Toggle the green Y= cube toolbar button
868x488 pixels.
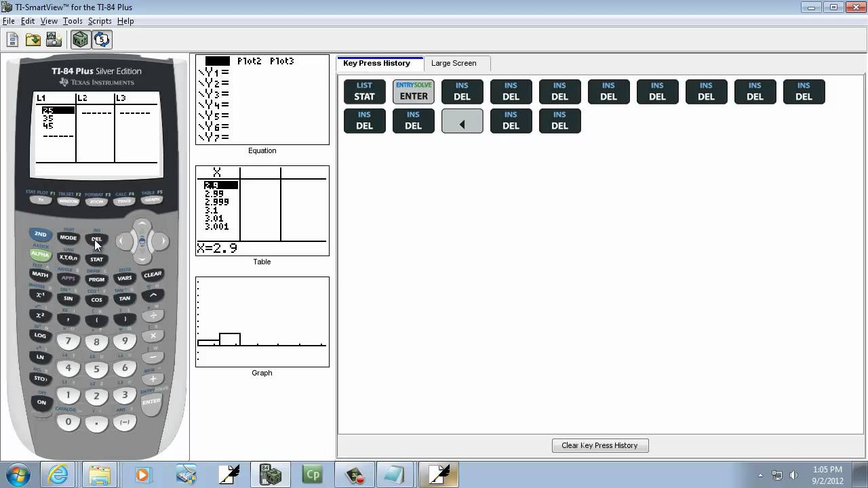click(80, 40)
